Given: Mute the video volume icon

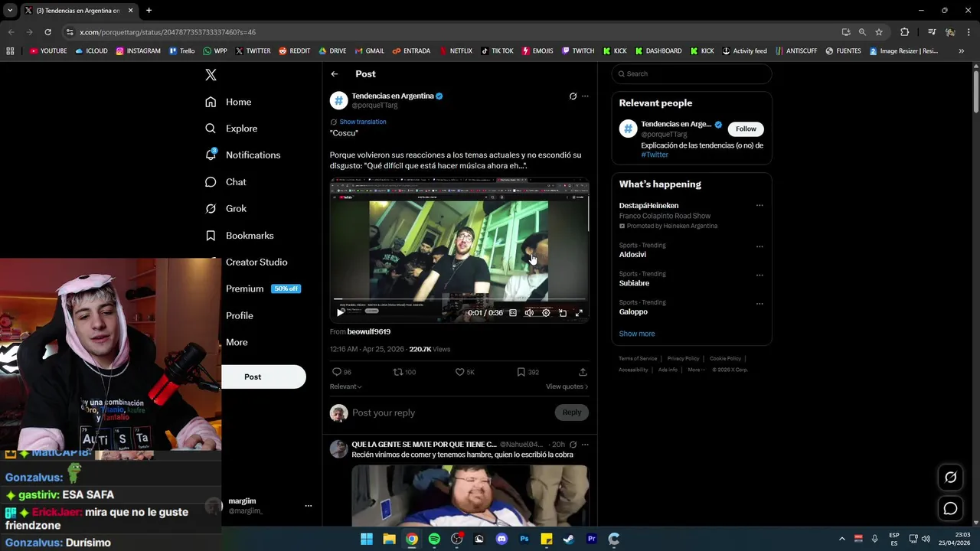Looking at the screenshot, I should (x=529, y=312).
